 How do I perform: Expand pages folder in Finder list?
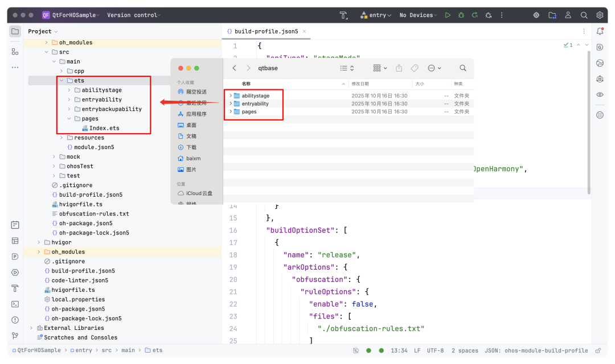(x=231, y=111)
